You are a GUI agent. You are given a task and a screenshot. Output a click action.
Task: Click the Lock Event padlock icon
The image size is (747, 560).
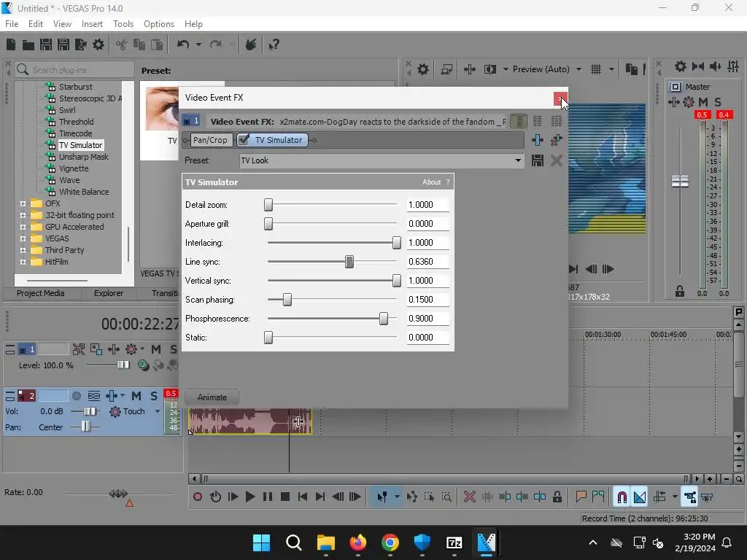pyautogui.click(x=557, y=497)
